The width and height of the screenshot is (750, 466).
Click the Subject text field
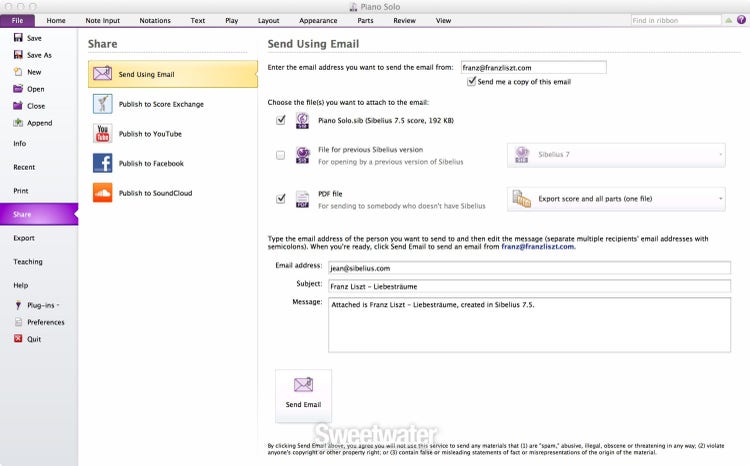coord(530,286)
